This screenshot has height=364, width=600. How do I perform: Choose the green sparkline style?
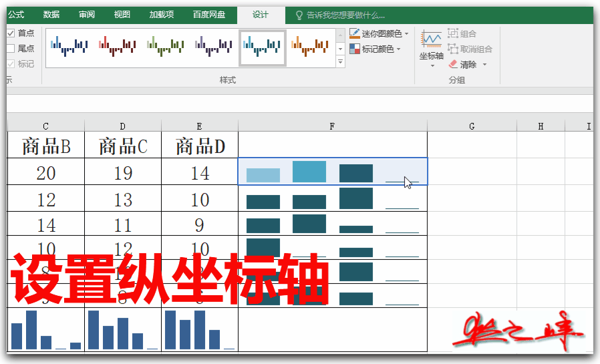click(165, 47)
